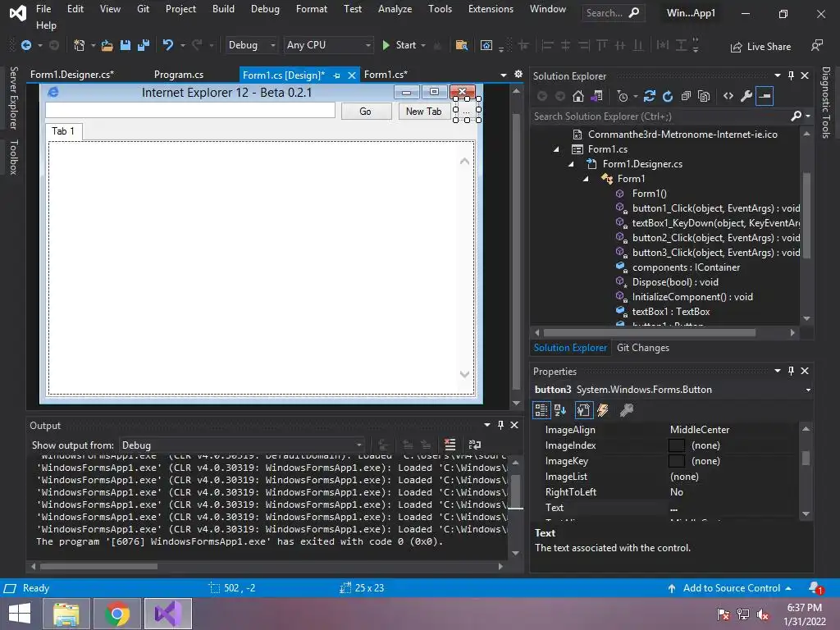Screen dimensions: 840x630
Task: Open the solution configuration Debug dropdown
Action: coord(251,45)
